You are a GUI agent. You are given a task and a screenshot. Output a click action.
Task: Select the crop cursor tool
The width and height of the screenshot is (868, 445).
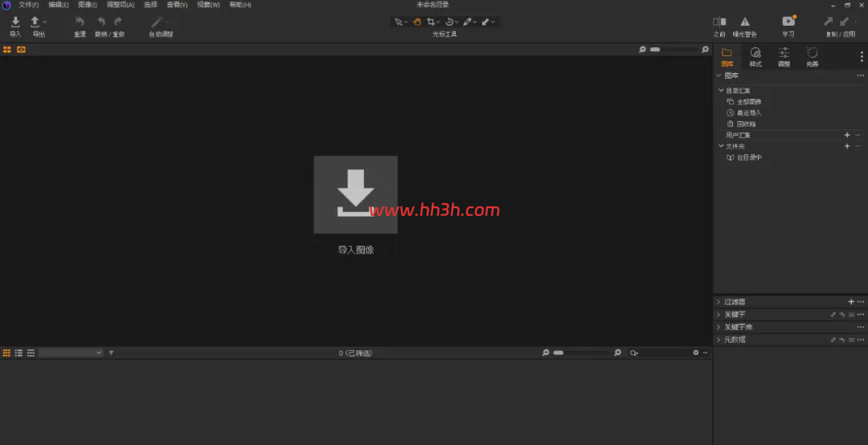[x=431, y=22]
